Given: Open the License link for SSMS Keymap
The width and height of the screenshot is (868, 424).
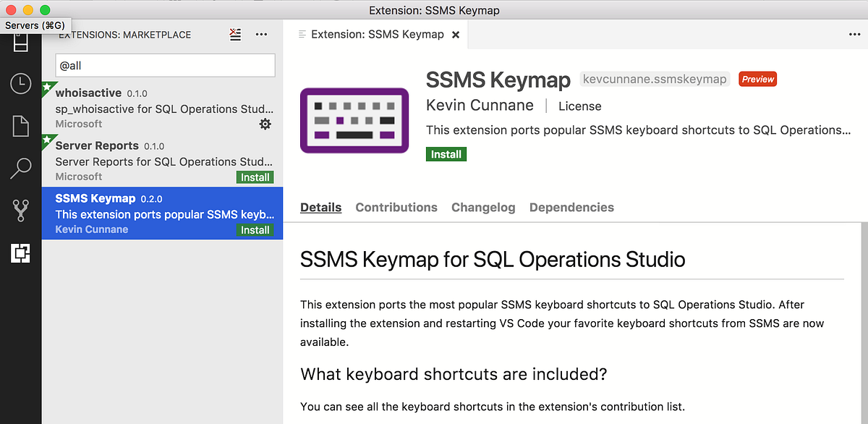Looking at the screenshot, I should pos(579,106).
